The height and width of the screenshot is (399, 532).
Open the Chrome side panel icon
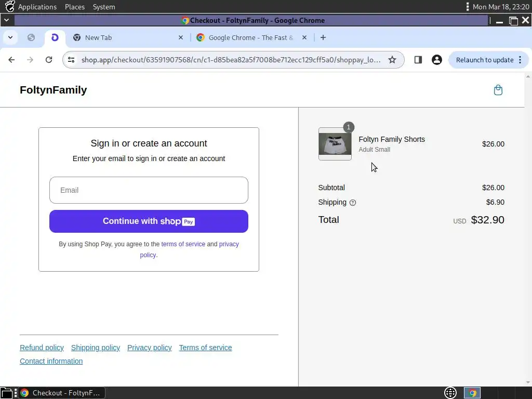pyautogui.click(x=418, y=60)
